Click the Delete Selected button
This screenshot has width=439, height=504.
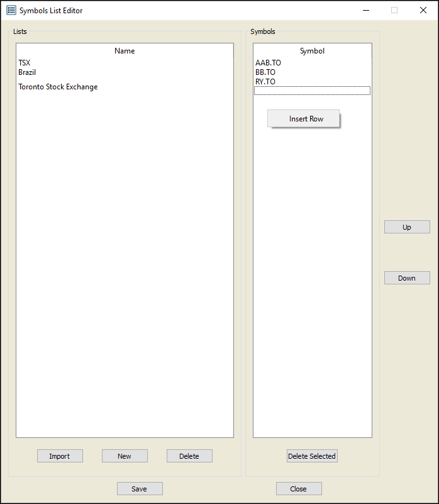pyautogui.click(x=312, y=456)
